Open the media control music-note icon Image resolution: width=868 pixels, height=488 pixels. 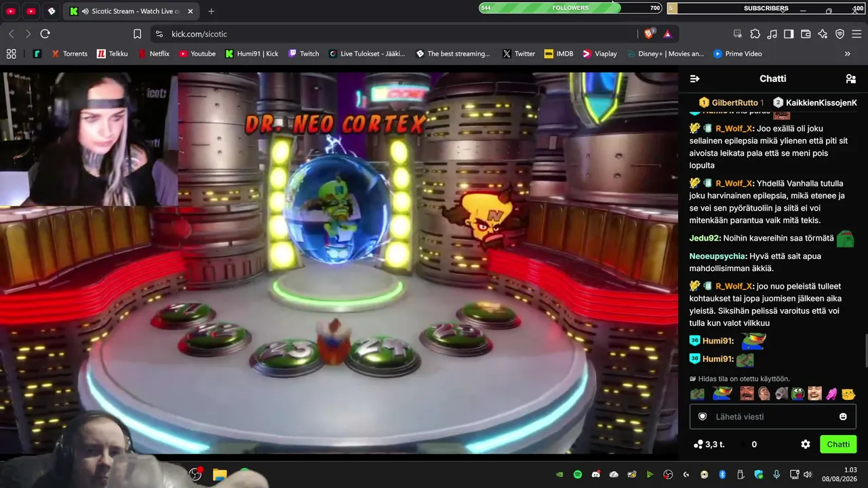coord(772,34)
